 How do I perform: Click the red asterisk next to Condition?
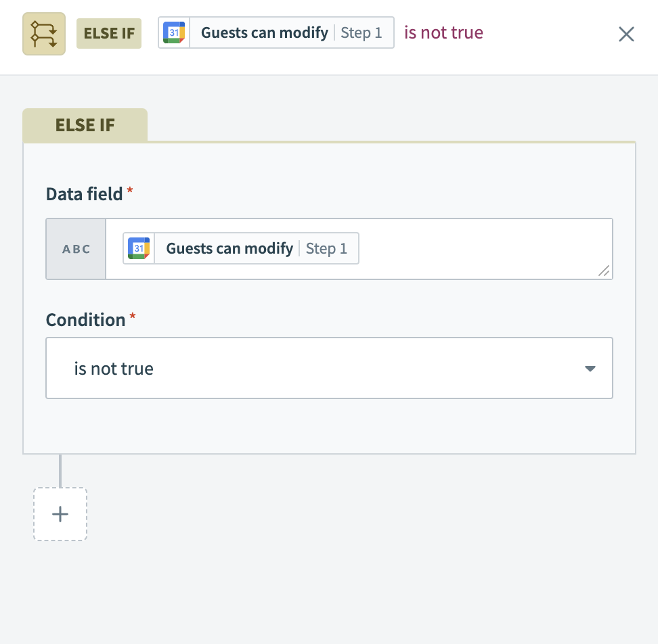click(133, 315)
